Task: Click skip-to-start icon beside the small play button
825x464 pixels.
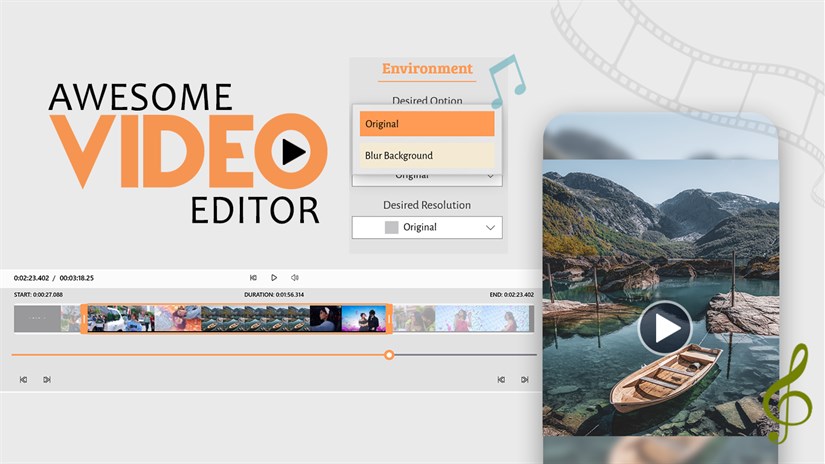Action: coord(253,277)
